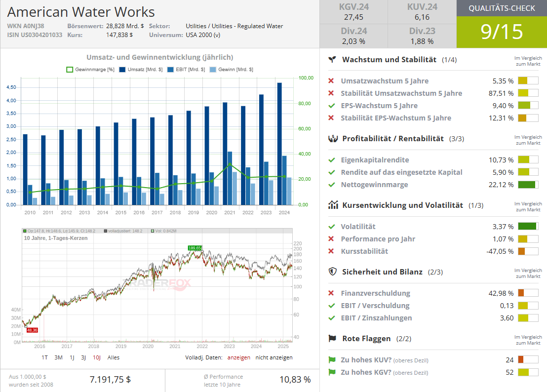
Task: Click the Universum value USA 2000 (v)
Action: (203, 35)
